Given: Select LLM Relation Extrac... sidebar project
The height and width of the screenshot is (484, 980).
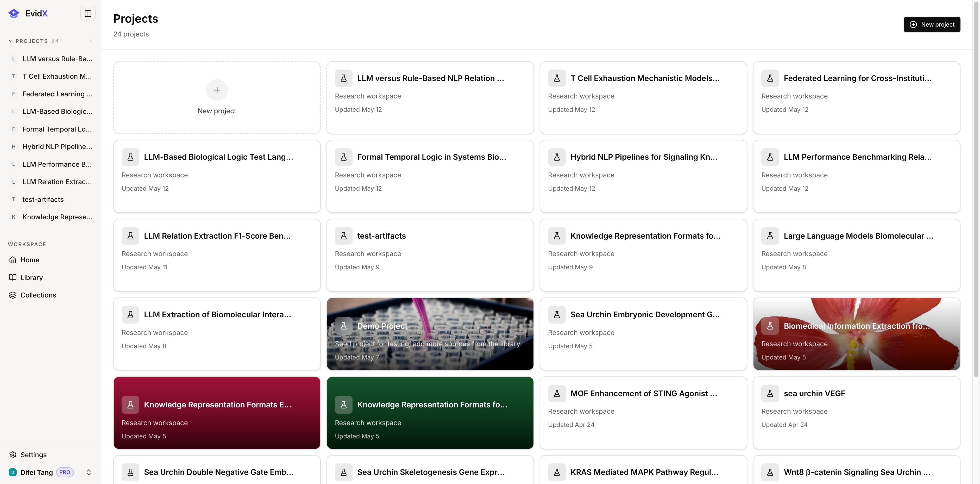Looking at the screenshot, I should 51,182.
